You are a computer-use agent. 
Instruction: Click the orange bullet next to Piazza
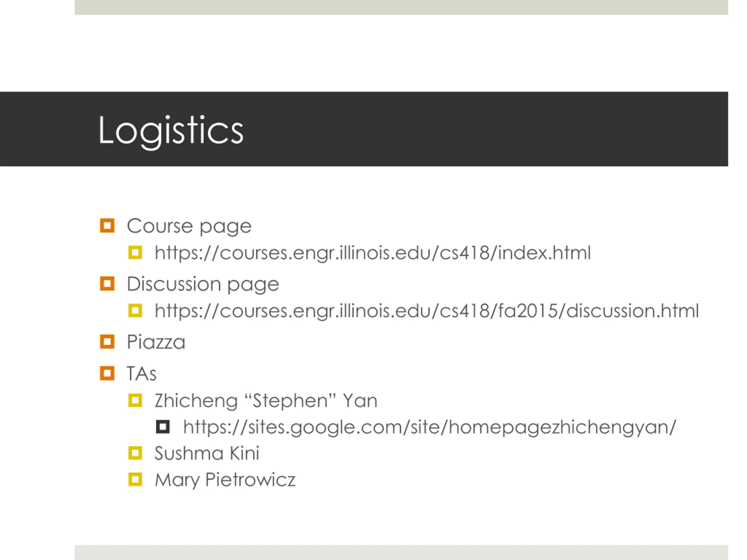click(107, 342)
